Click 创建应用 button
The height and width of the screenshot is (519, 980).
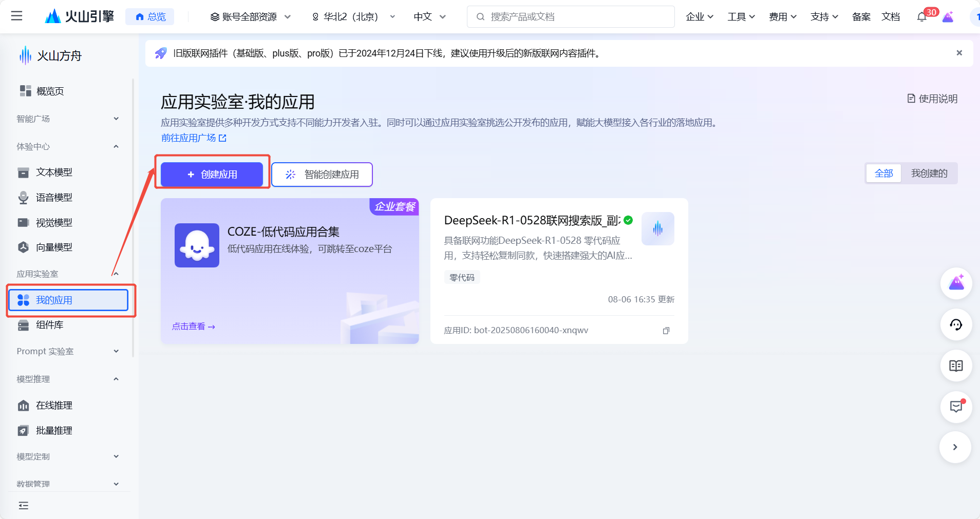click(x=212, y=175)
